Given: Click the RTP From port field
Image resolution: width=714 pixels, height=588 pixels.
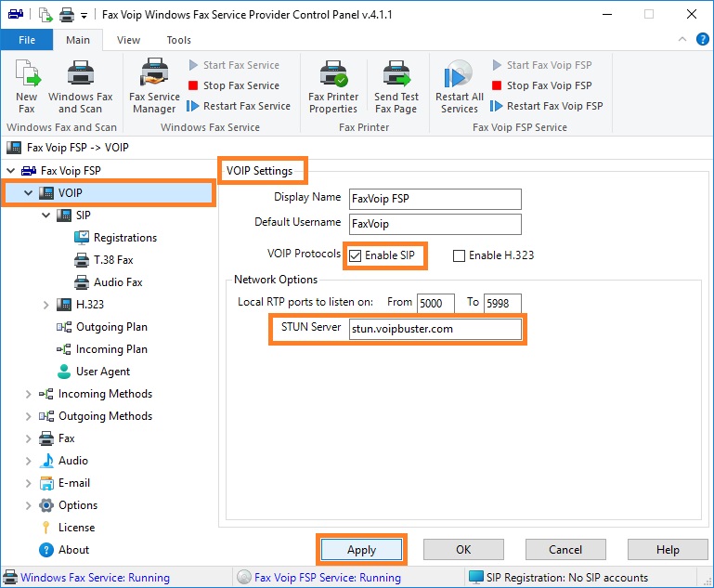Looking at the screenshot, I should (435, 304).
